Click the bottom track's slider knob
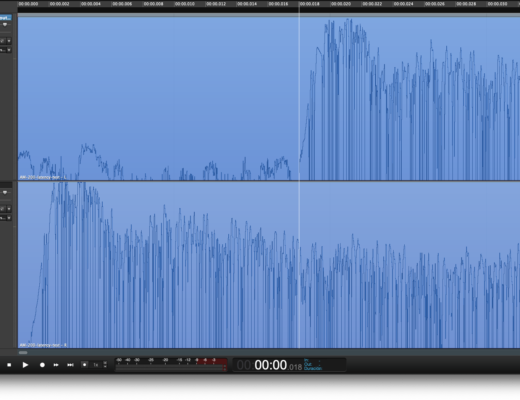 coord(5,193)
